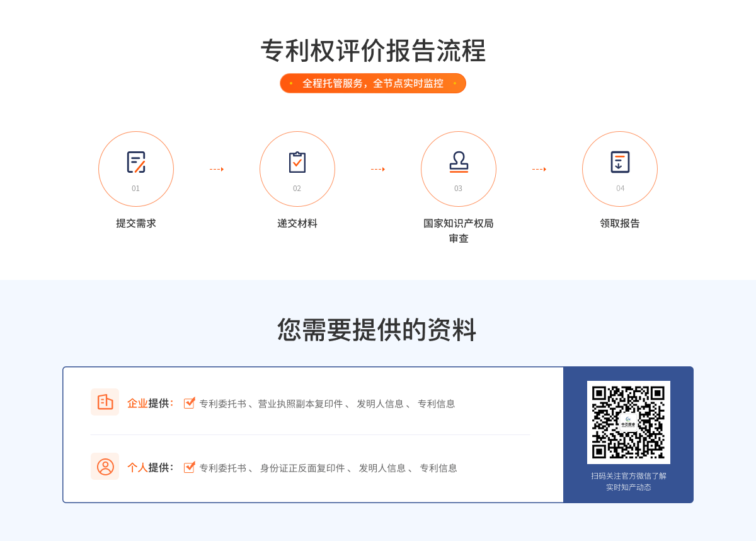The height and width of the screenshot is (541, 756).
Task: Click the orange 全程托管服务 banner button
Action: pyautogui.click(x=373, y=83)
